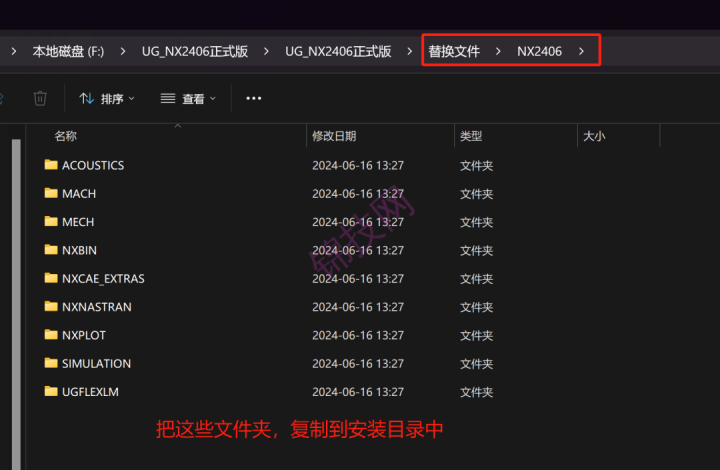Select the NXBIN folder icon
The width and height of the screenshot is (720, 470).
pyautogui.click(x=51, y=249)
